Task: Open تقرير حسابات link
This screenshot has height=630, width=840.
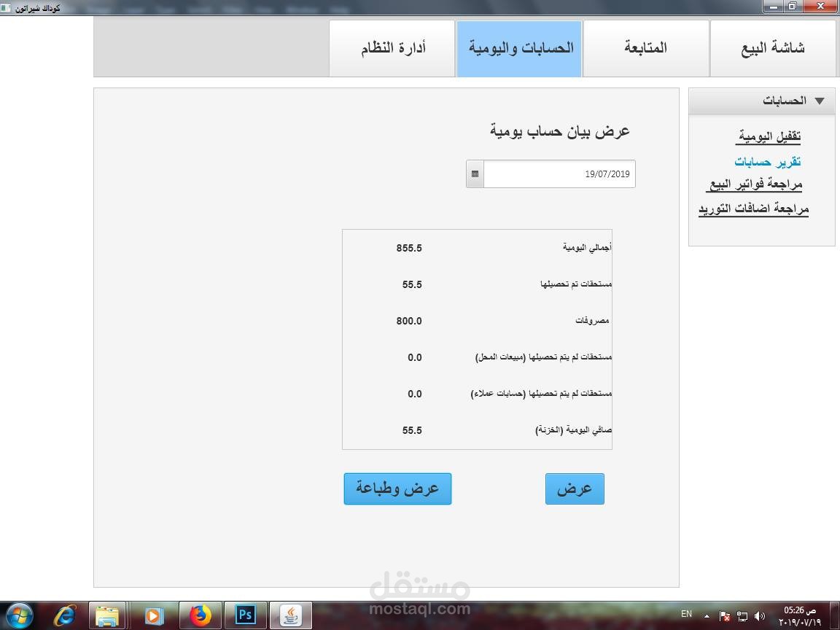Action: click(x=767, y=161)
